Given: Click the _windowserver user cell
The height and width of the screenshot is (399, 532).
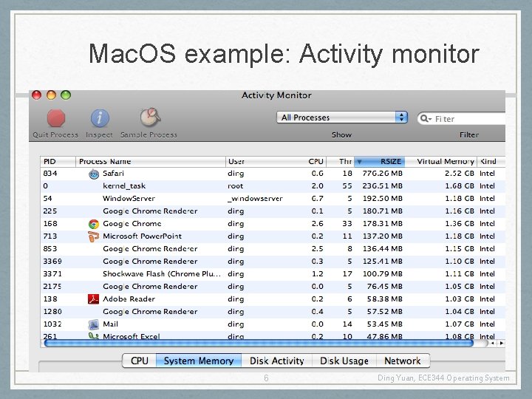Looking at the screenshot, I should 255,199.
